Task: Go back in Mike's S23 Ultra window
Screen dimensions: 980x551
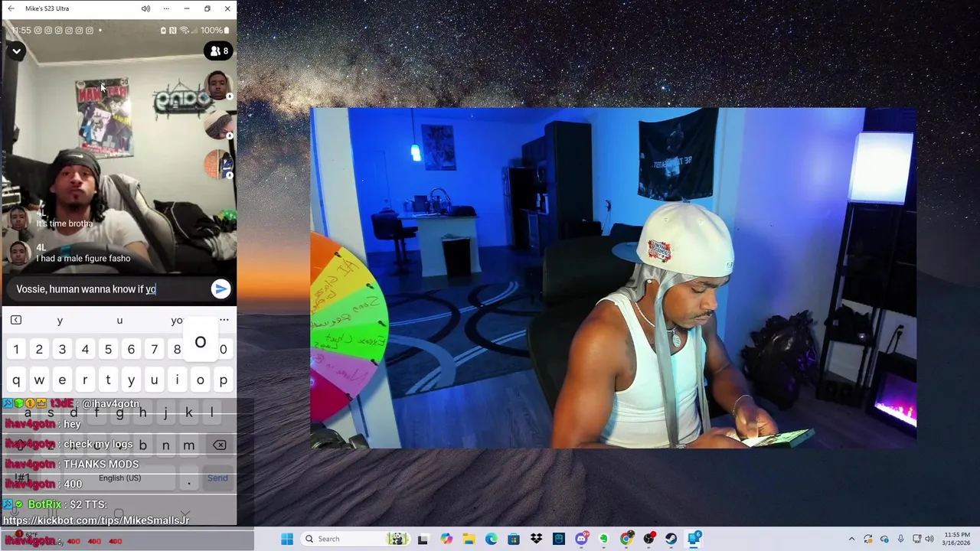Action: pos(11,8)
